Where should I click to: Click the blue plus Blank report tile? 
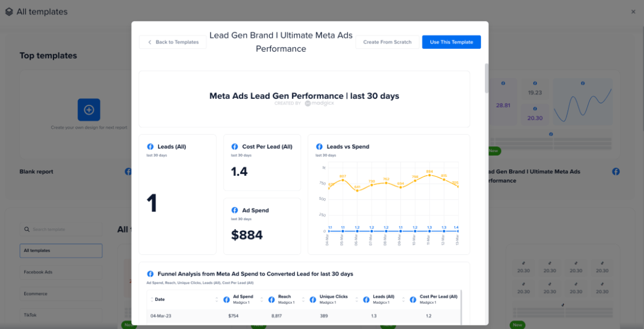click(88, 110)
